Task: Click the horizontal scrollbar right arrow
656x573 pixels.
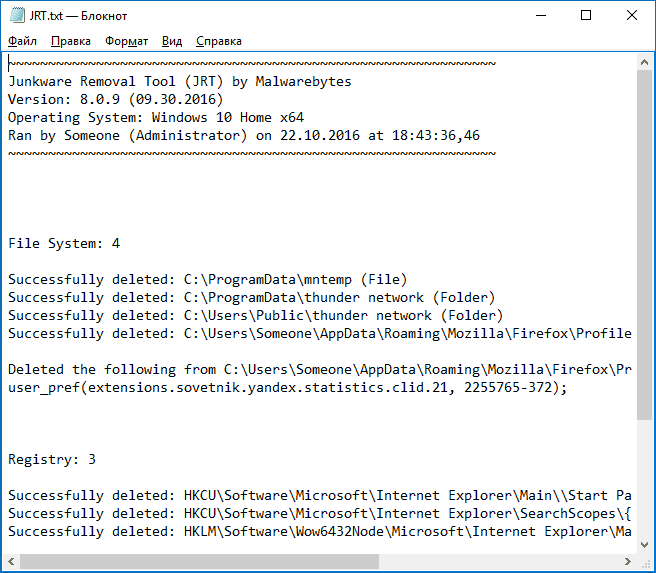Action: [x=628, y=561]
